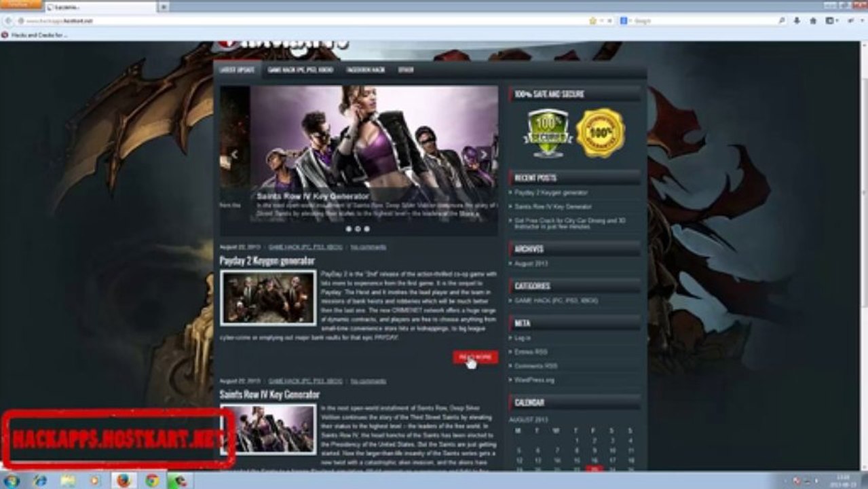The image size is (868, 489).
Task: Open the August 2013 archive link
Action: (x=531, y=264)
